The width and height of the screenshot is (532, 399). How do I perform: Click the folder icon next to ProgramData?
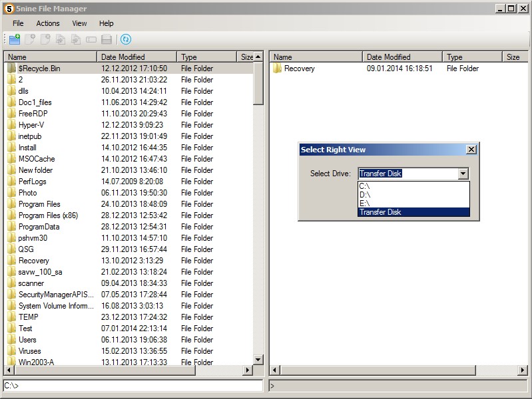(11, 227)
